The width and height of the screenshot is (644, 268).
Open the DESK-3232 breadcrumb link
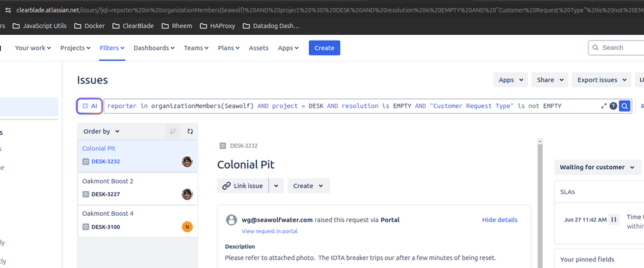coord(244,146)
